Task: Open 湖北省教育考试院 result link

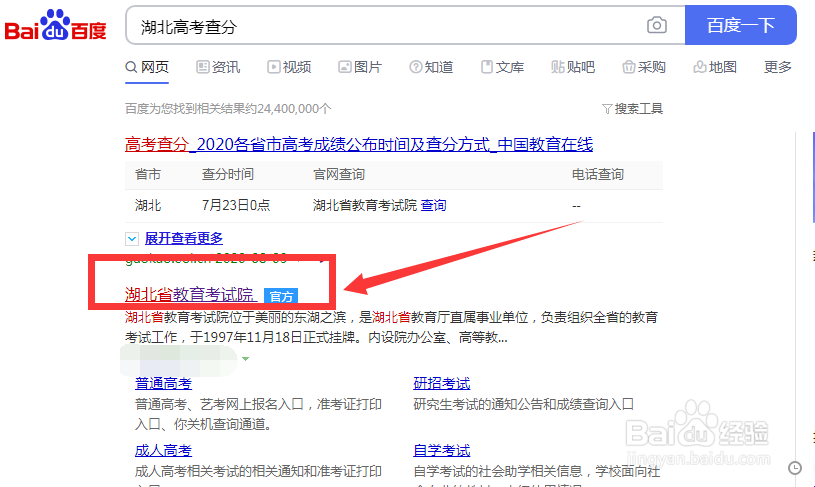Action: 190,295
